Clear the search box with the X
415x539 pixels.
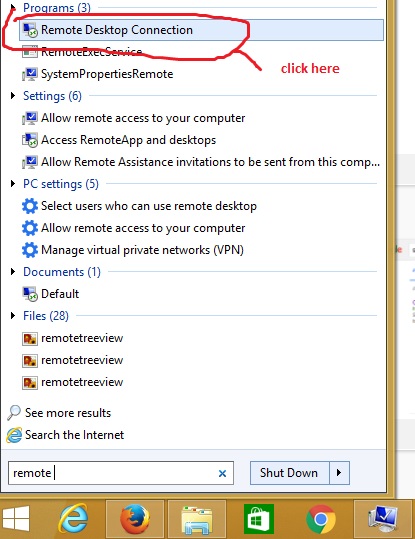pos(222,474)
